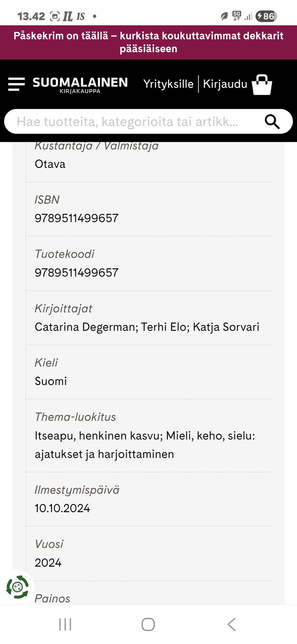
Task: Open the recent apps button
Action: pos(65,624)
